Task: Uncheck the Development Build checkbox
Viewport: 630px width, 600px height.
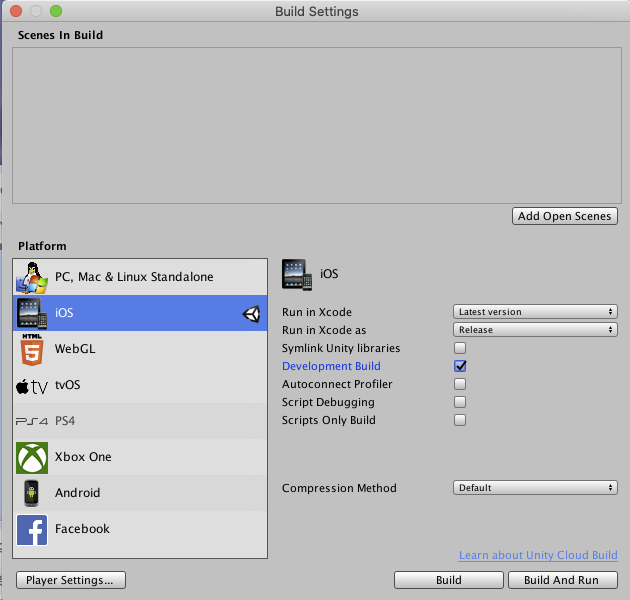Action: 460,366
